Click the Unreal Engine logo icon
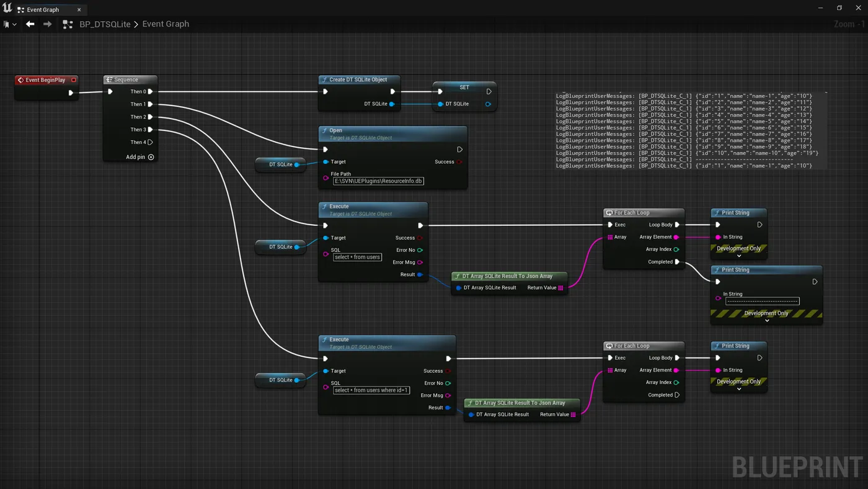The height and width of the screenshot is (489, 868). 7,9
